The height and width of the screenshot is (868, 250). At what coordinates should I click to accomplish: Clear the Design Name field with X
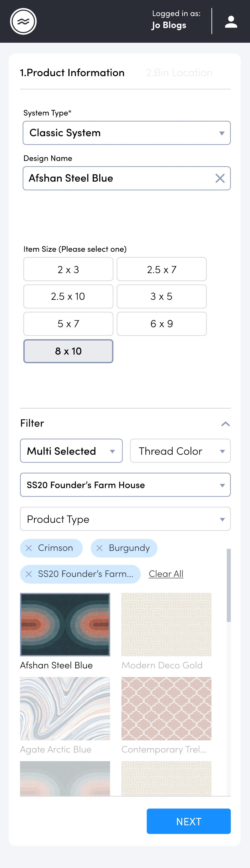tap(220, 178)
